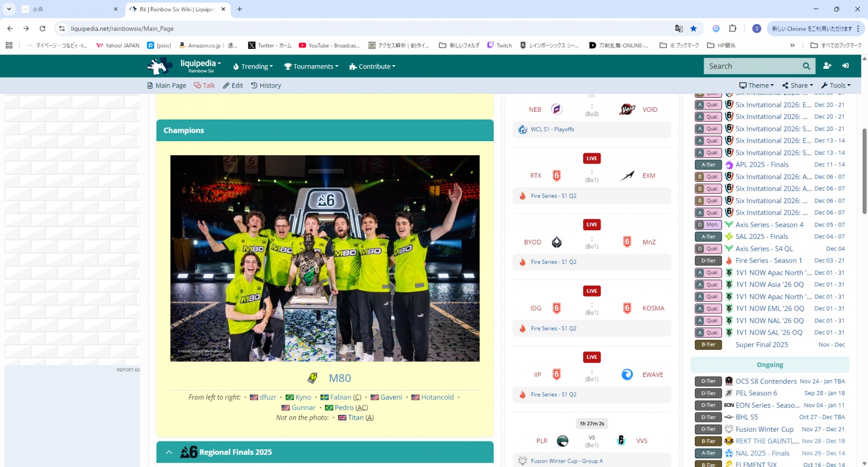Screen dimensions: 868x467
Task: Open player Hotancold's page link
Action: 437,397
